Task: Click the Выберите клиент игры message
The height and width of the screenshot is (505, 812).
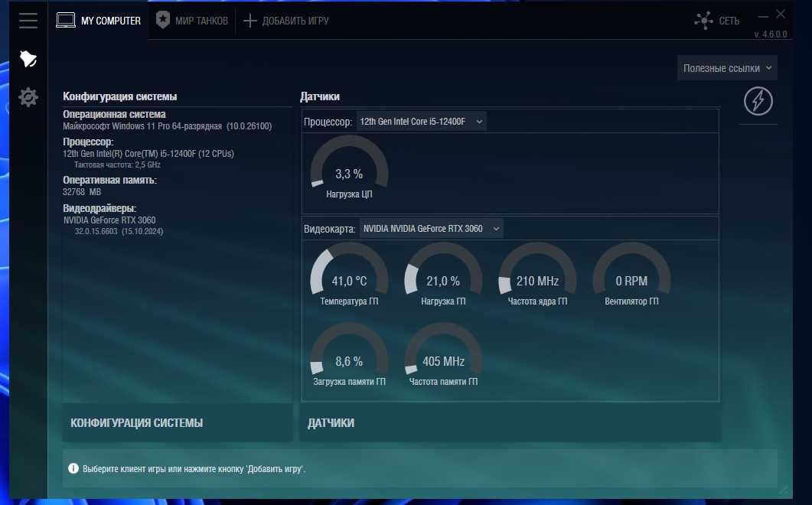Action: (194, 469)
